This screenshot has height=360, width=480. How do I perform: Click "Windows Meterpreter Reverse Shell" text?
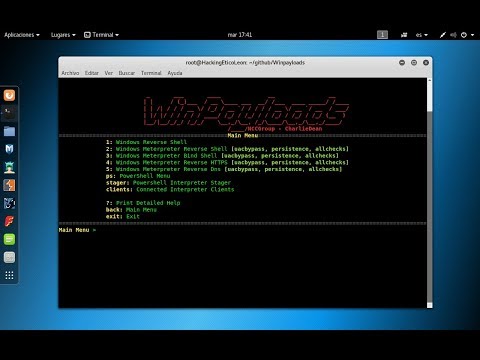(x=171, y=149)
